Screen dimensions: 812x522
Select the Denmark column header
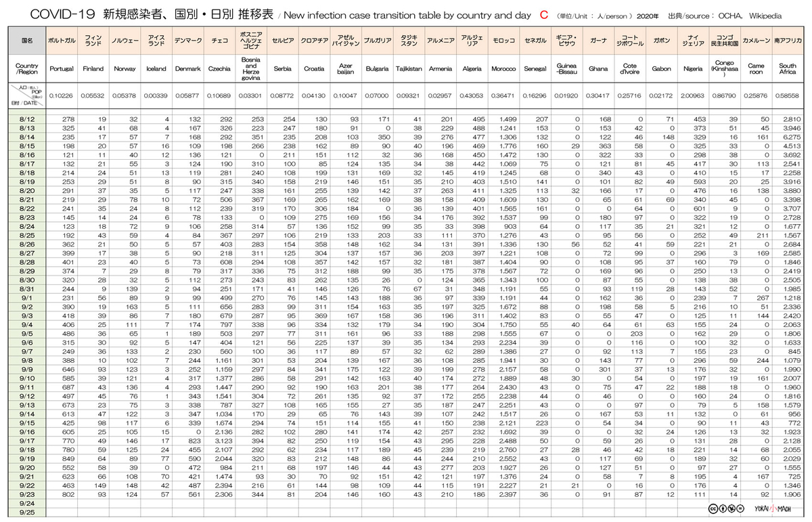pos(187,69)
